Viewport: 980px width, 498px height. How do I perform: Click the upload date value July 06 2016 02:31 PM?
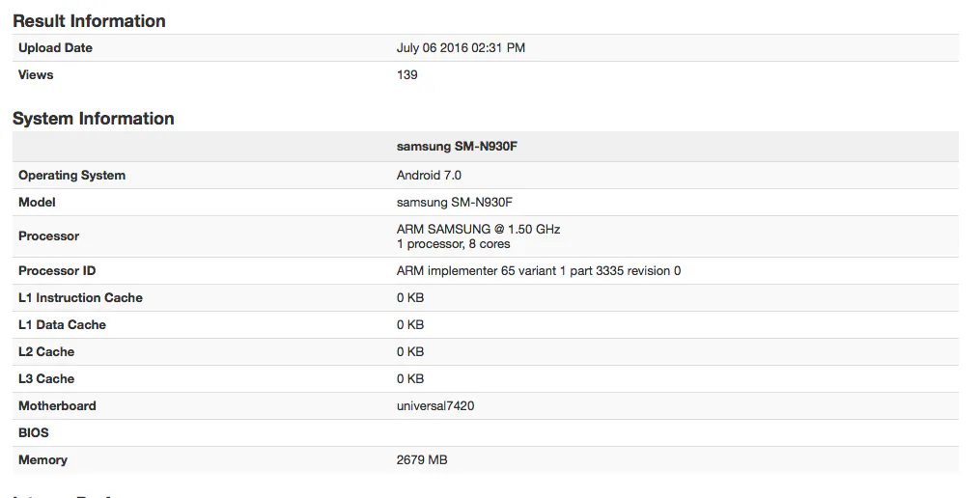(x=461, y=47)
